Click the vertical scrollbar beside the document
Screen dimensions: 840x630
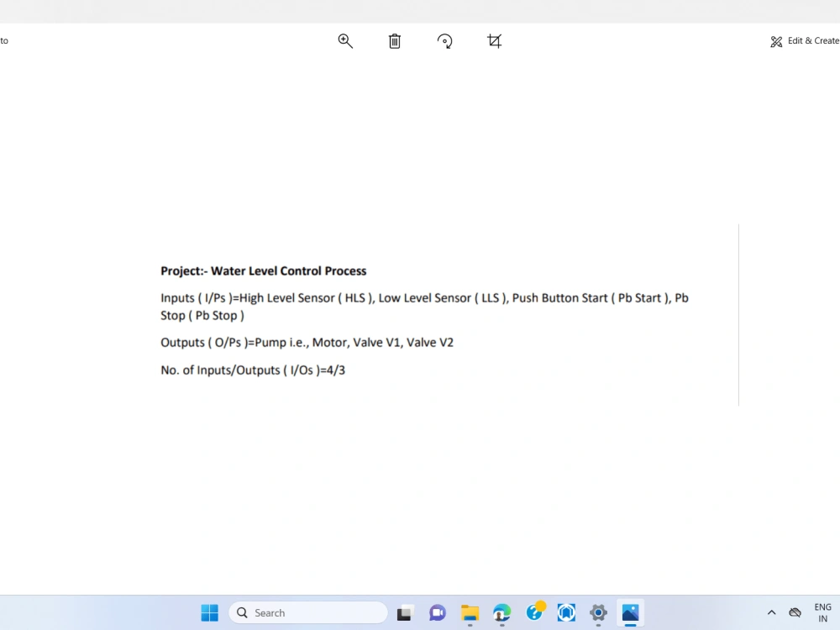(x=738, y=315)
